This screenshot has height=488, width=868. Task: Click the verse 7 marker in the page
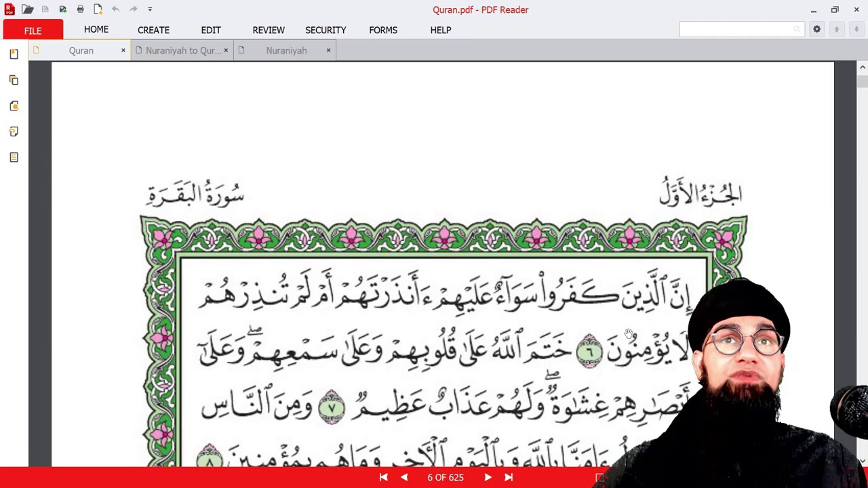(332, 408)
